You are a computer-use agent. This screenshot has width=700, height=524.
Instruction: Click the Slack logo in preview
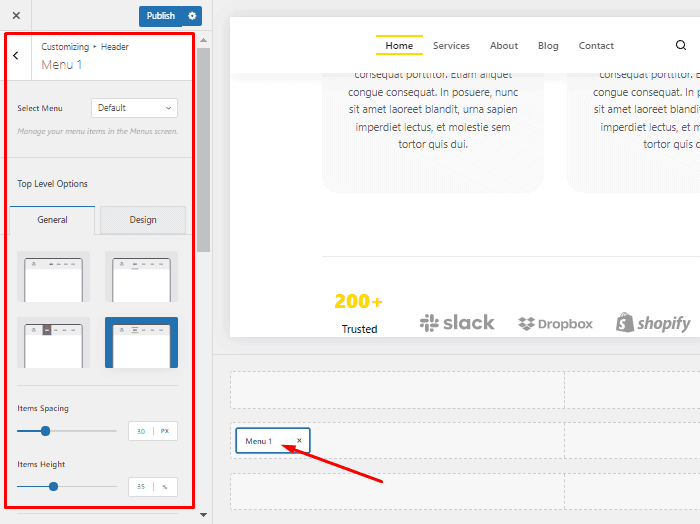457,323
